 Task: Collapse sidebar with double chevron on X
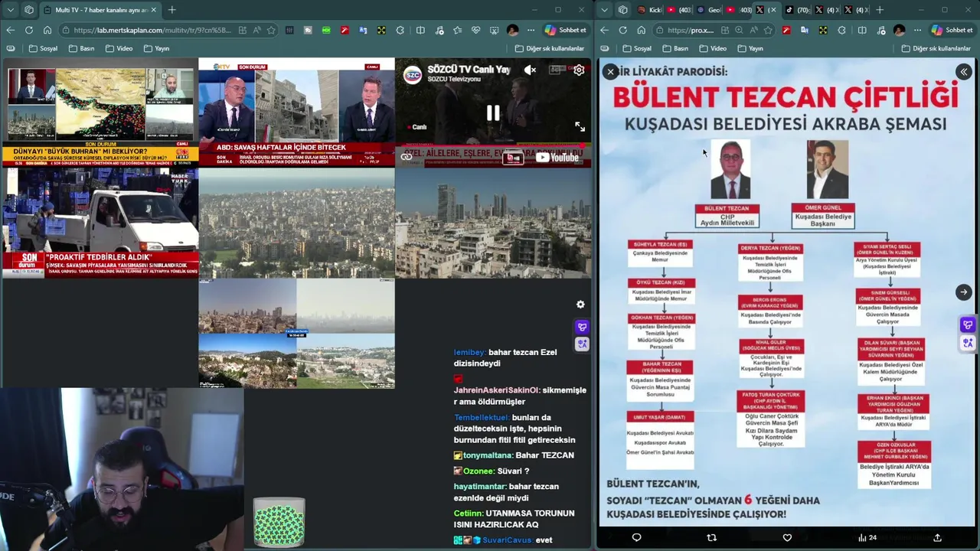[964, 72]
